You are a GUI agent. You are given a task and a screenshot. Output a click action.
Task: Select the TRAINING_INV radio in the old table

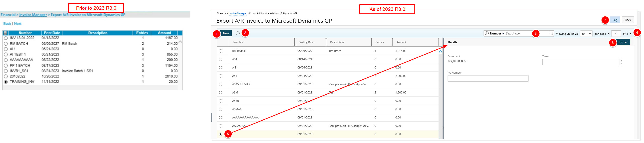[x=6, y=82]
